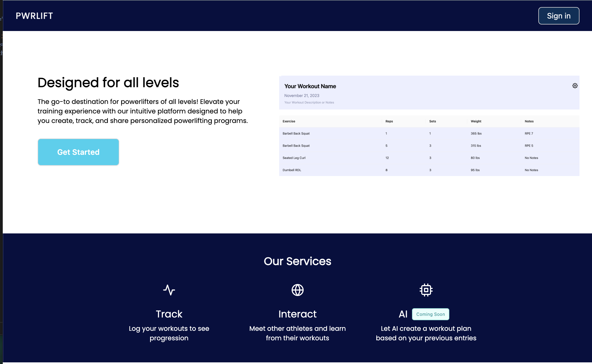The height and width of the screenshot is (364, 592).
Task: Select the Weight column header
Action: click(476, 121)
